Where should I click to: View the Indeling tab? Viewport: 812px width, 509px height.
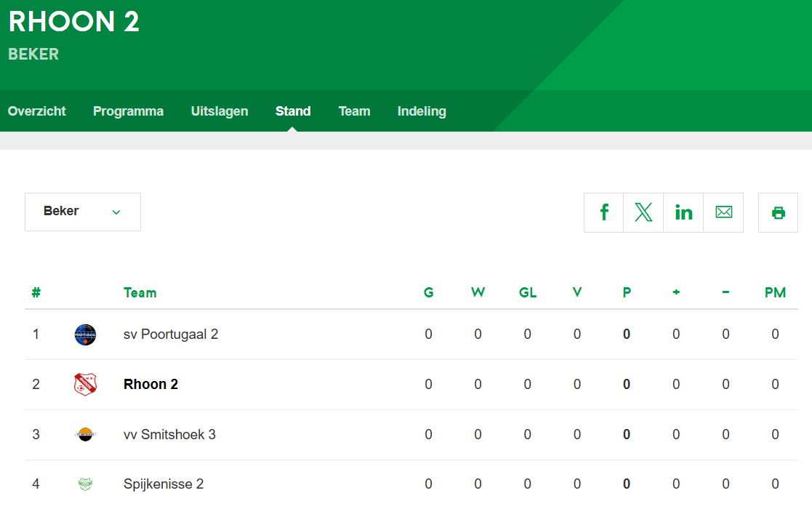tap(422, 111)
